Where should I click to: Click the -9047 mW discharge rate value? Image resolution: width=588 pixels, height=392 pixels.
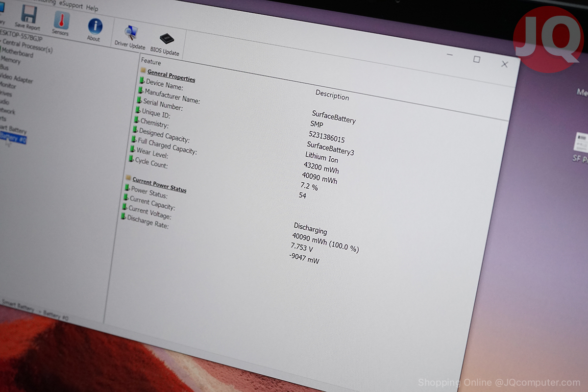[304, 257]
